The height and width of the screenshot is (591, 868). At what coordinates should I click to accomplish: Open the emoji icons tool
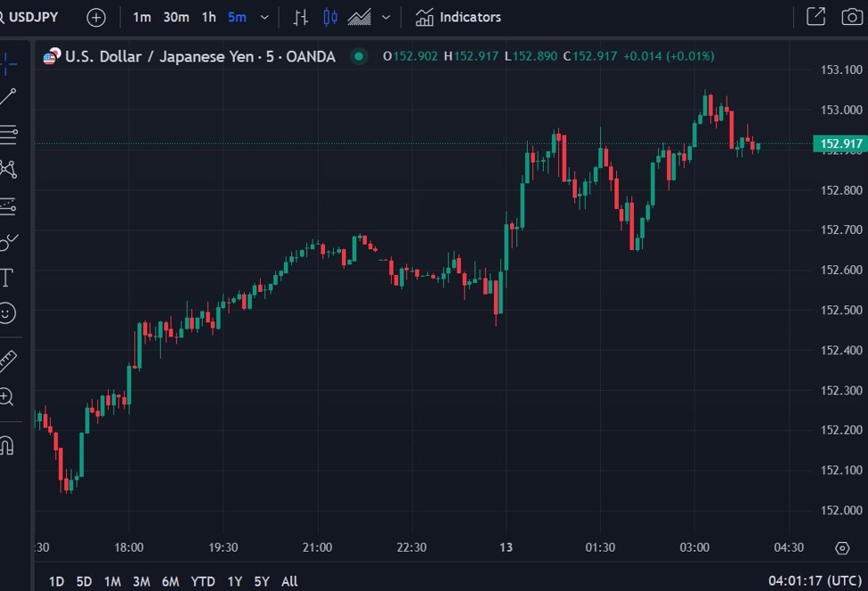pos(7,313)
